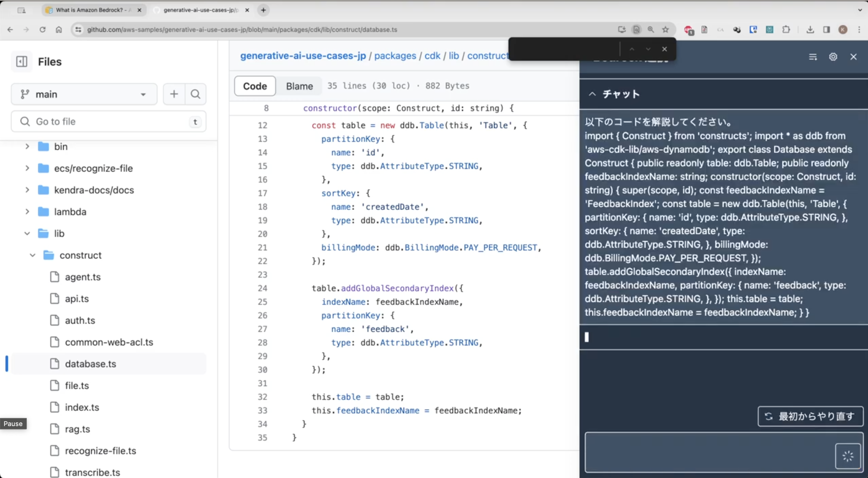
Task: Bookmark the page with the star icon
Action: [x=666, y=30]
